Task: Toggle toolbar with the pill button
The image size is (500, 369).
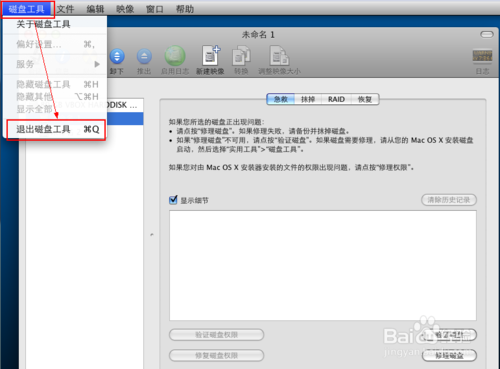Action: point(487,35)
